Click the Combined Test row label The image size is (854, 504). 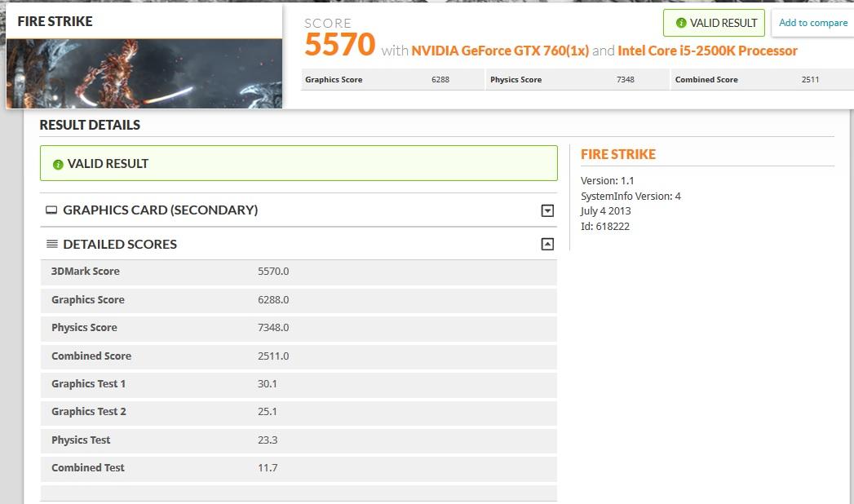(88, 467)
